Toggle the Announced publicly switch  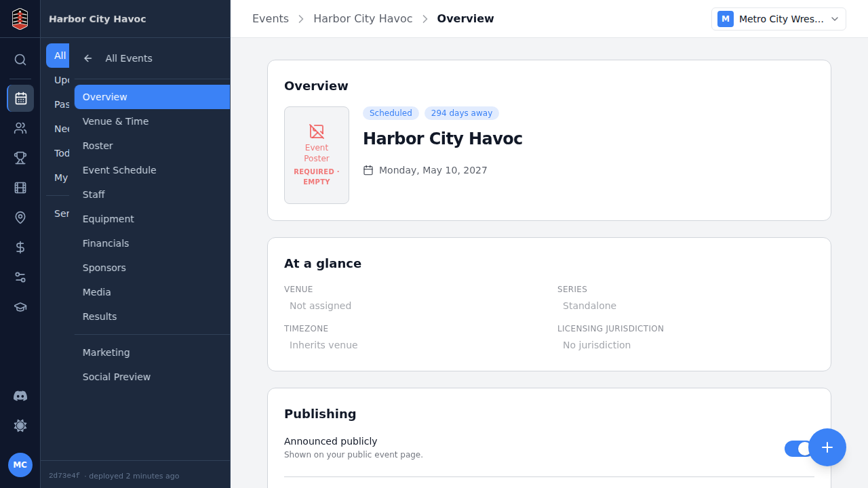point(799,449)
